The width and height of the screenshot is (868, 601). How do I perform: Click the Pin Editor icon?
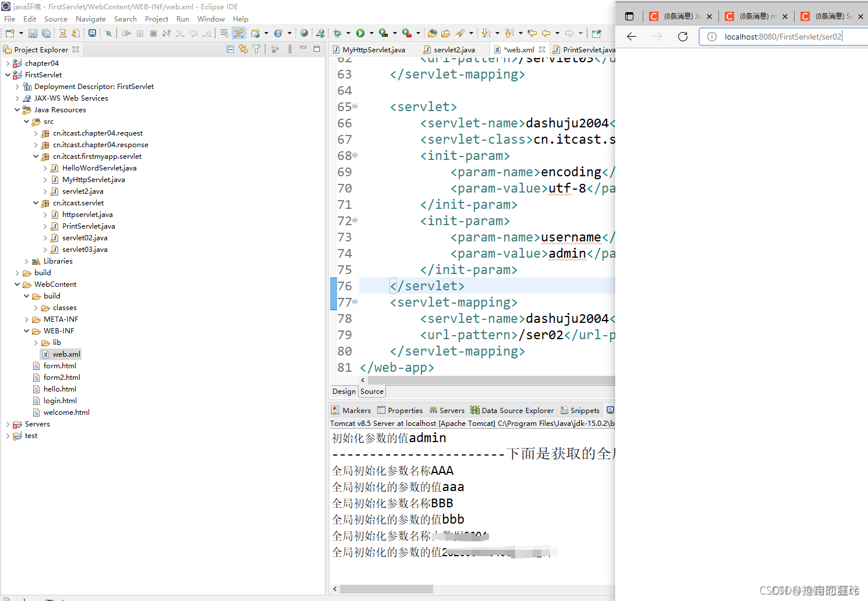(596, 34)
